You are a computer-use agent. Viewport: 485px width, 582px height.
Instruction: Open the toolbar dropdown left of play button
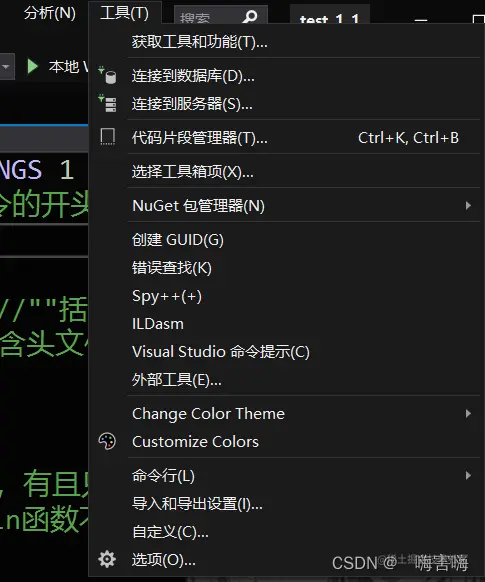(7, 67)
